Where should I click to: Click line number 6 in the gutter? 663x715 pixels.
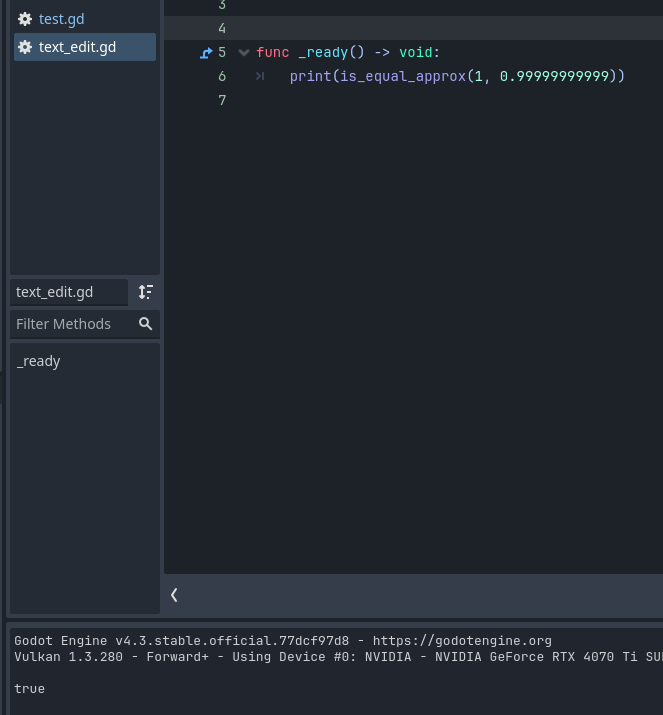coord(222,76)
